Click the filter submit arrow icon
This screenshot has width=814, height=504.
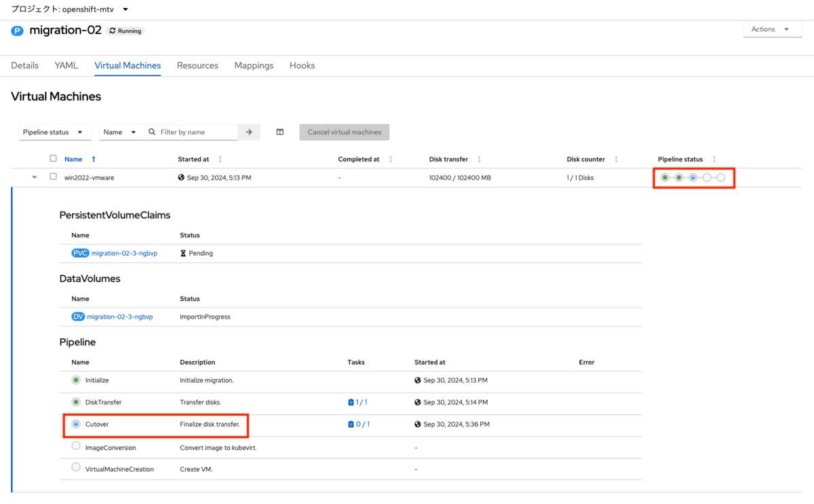pos(248,132)
